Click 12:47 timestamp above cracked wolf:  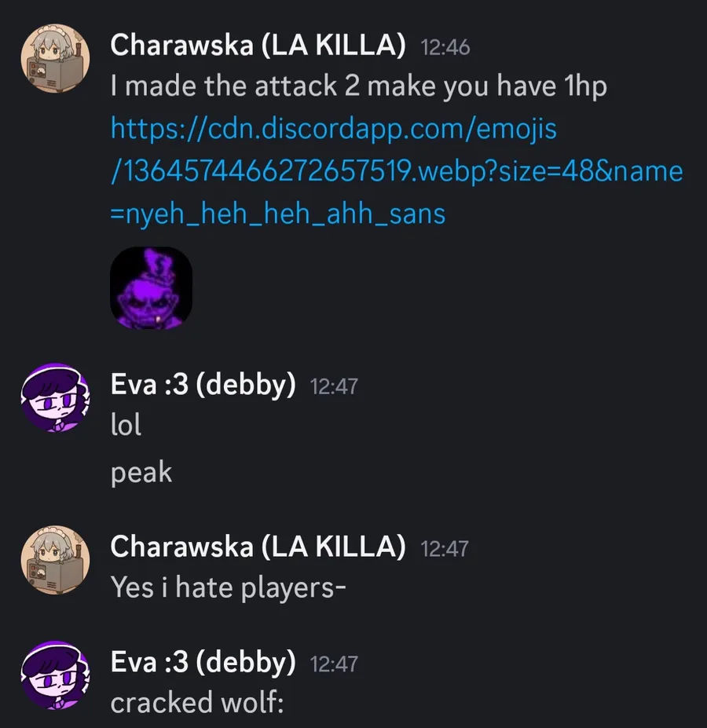click(x=334, y=664)
